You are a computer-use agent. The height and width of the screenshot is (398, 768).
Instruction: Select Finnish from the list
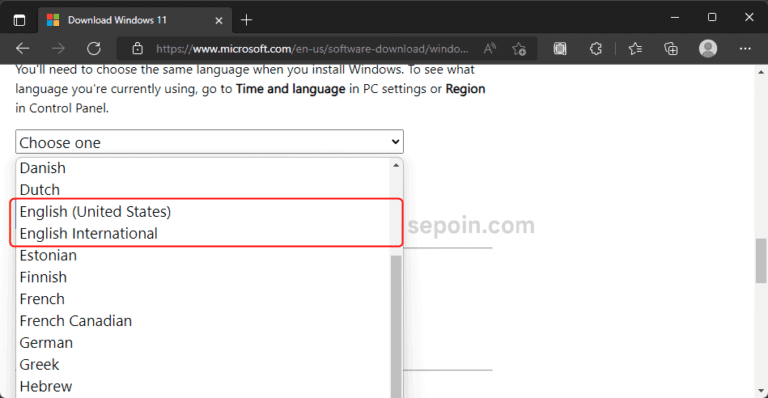204,277
